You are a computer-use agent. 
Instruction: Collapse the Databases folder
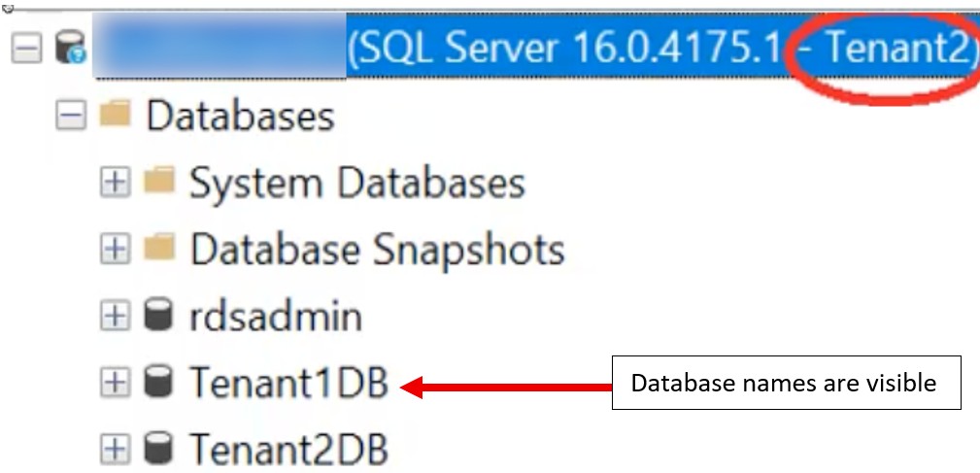pyautogui.click(x=71, y=116)
